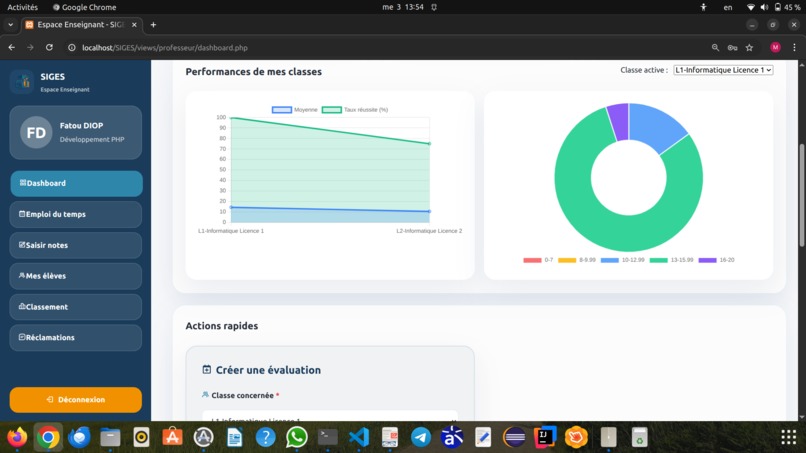Screen dimensions: 806x453
Task: Open the Classement page
Action: point(76,307)
